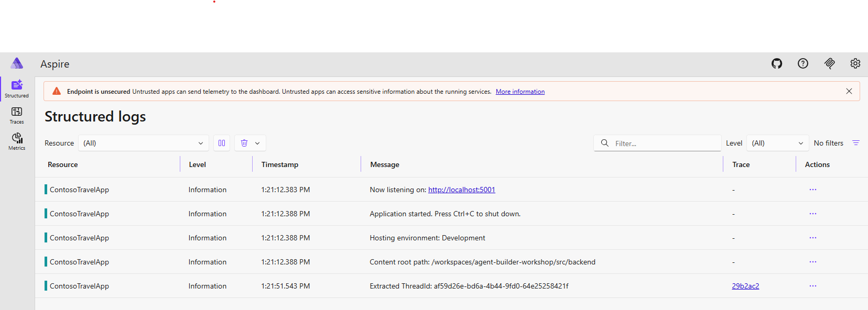The height and width of the screenshot is (310, 868).
Task: Expand the remove data dropdown arrow
Action: click(257, 143)
